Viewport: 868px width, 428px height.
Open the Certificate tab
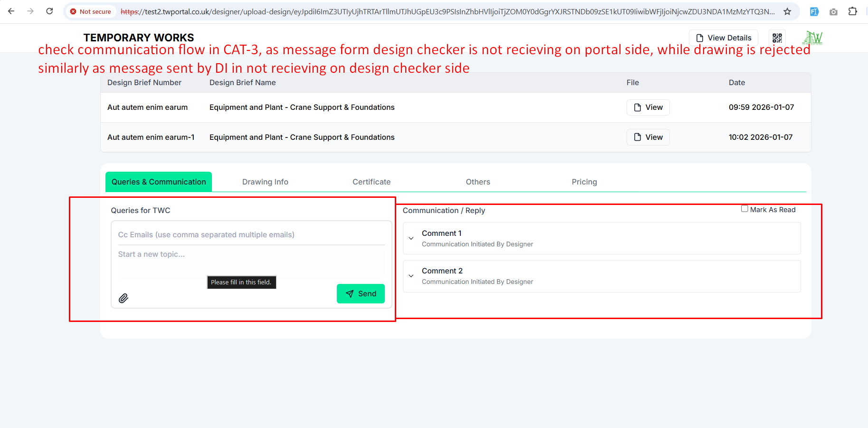372,182
